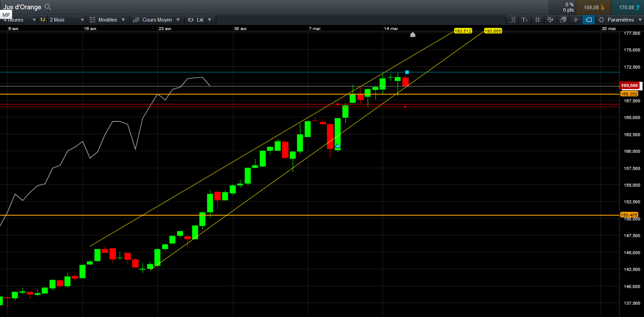This screenshot has width=644, height=317.
Task: Toggle the Lié eye icon
Action: click(191, 20)
